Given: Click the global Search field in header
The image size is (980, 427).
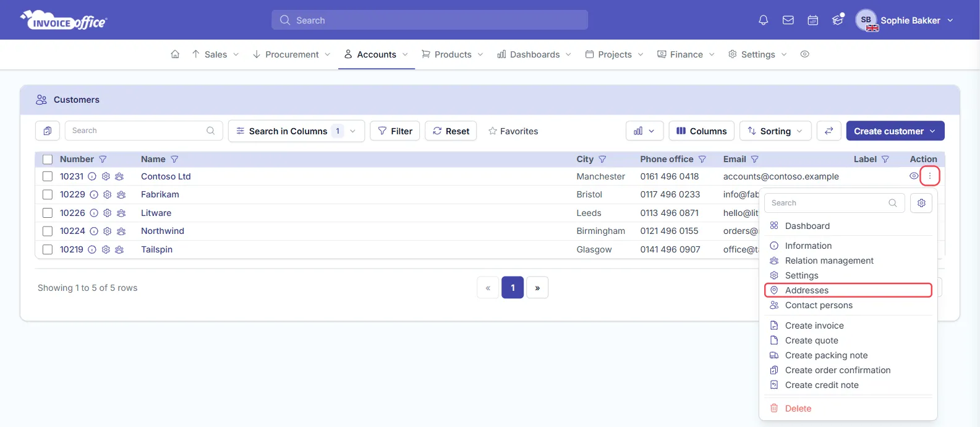Looking at the screenshot, I should [430, 20].
